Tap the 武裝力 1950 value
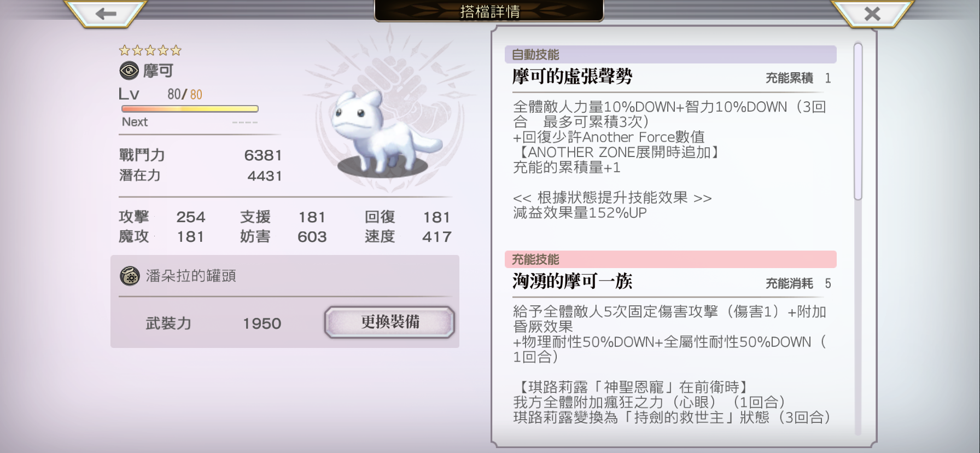The image size is (980, 453). pos(262,323)
